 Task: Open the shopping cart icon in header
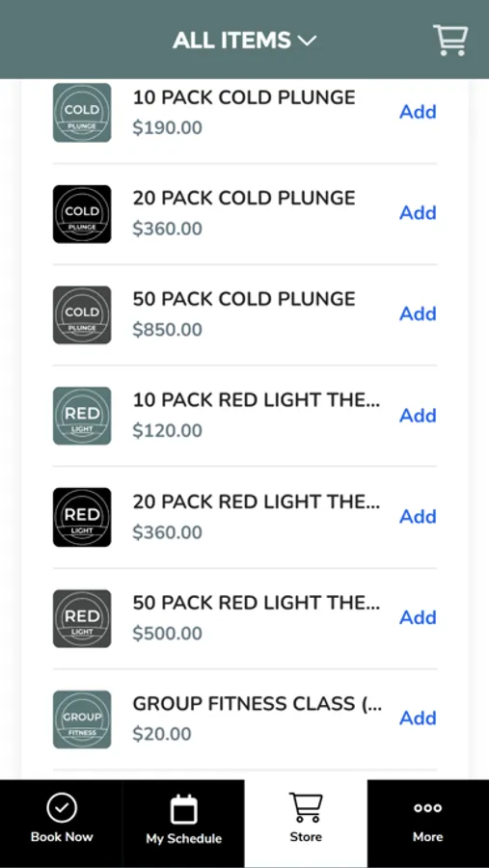click(x=450, y=40)
